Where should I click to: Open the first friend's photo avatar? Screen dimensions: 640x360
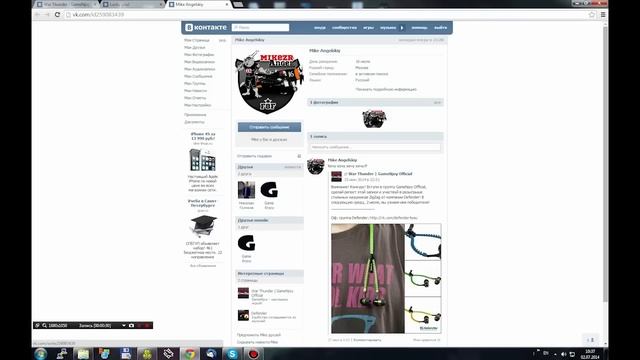pyautogui.click(x=246, y=190)
